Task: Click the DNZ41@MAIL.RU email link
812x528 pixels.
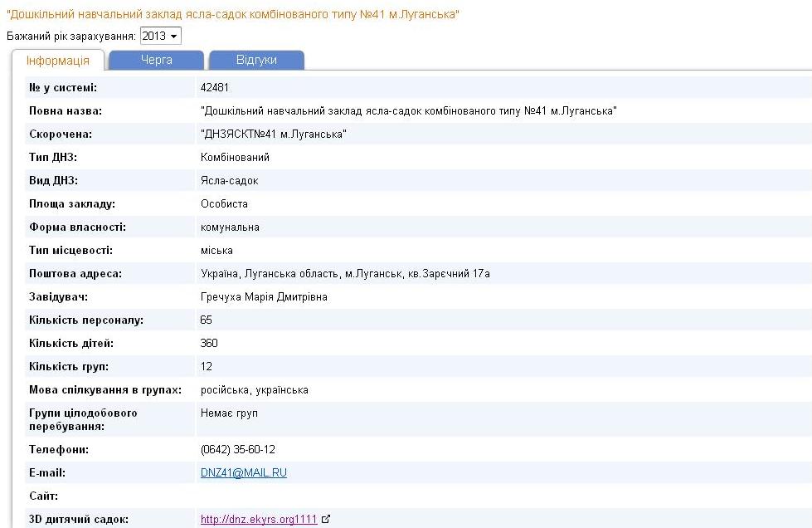Action: coord(243,473)
